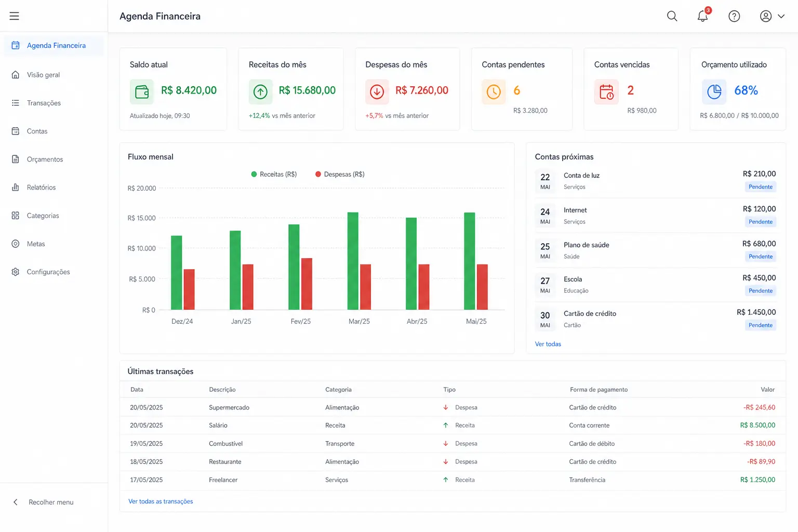Click Pendente badge for Conta de luz
This screenshot has width=798, height=532.
click(x=761, y=187)
